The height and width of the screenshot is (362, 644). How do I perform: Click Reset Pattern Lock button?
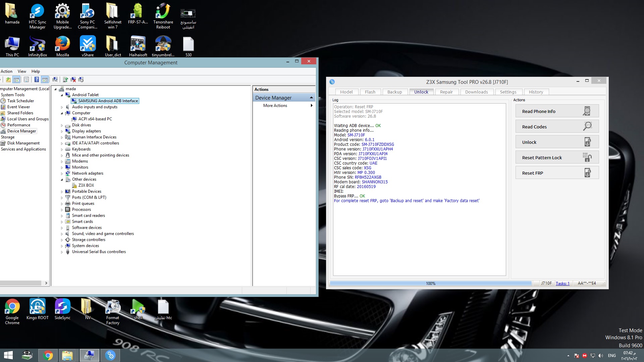click(x=557, y=158)
